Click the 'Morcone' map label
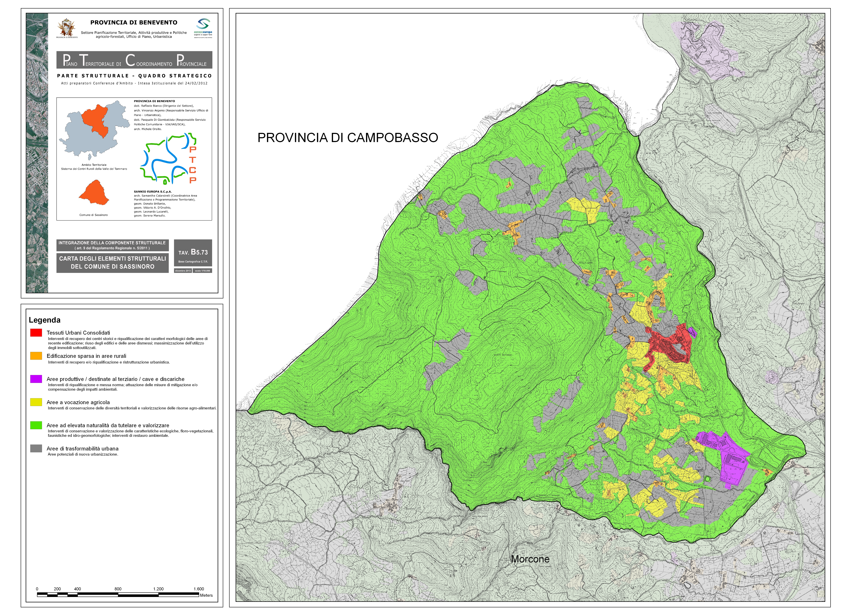This screenshot has width=849, height=616. tap(530, 559)
